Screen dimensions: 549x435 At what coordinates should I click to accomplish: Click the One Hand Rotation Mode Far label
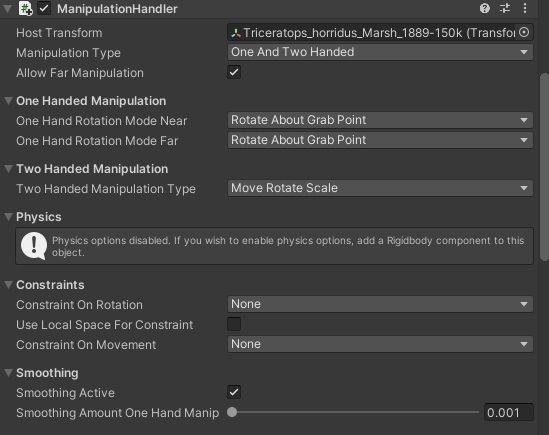click(x=97, y=141)
